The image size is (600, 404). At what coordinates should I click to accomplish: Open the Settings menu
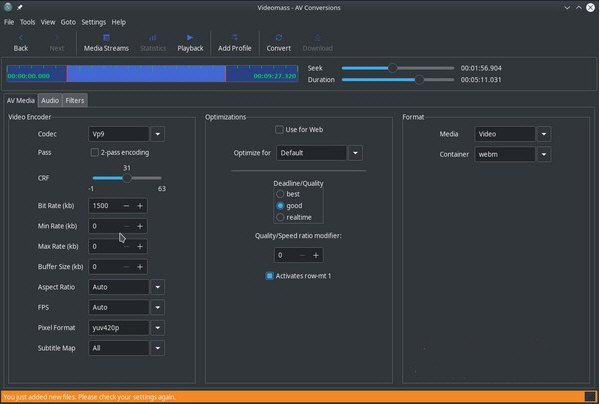coord(93,21)
